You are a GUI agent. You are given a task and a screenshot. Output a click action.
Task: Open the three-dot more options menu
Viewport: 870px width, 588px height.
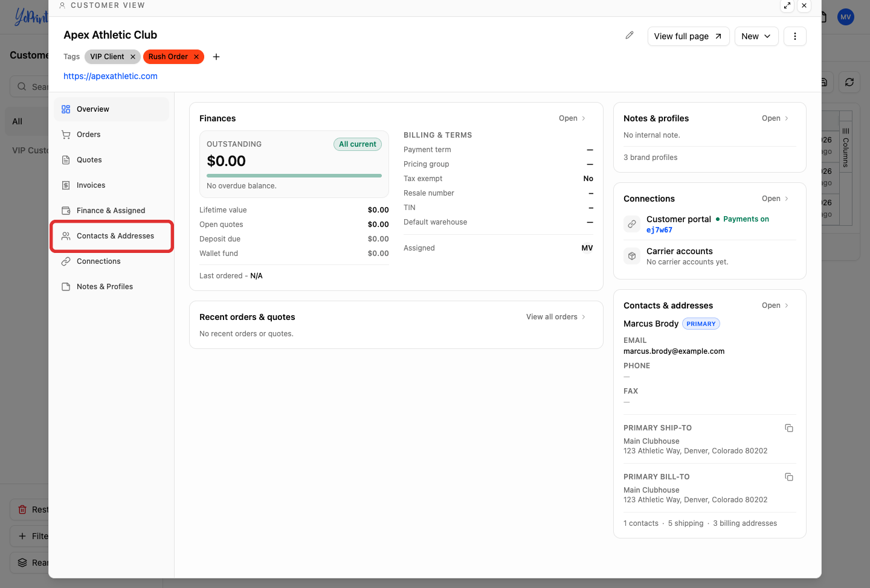click(795, 36)
